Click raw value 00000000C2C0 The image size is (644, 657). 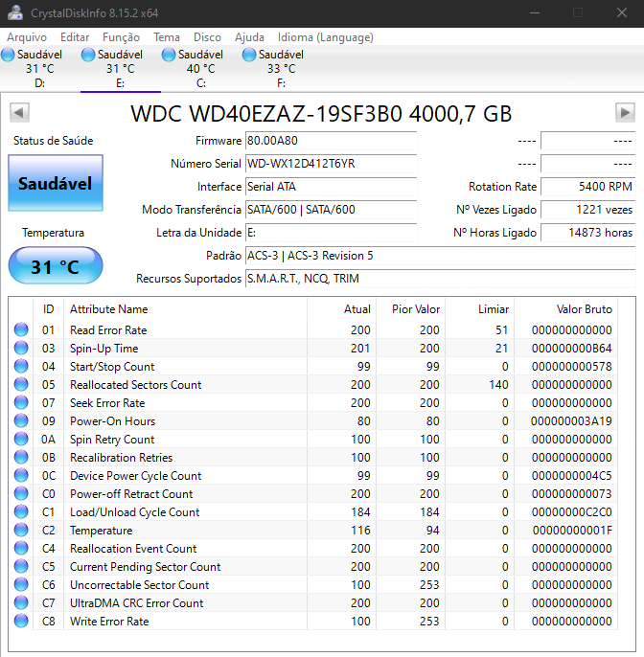572,512
